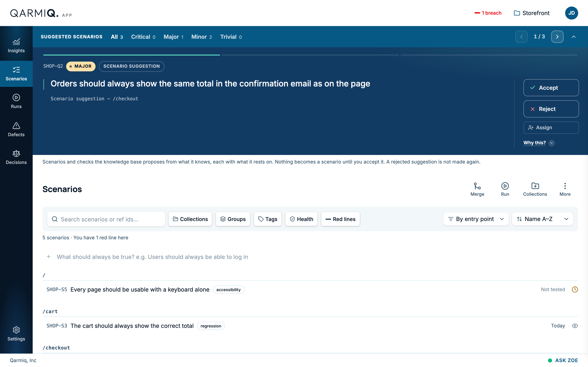Click the second suggestion progress segment
This screenshot has width=588, height=367.
(310, 55)
